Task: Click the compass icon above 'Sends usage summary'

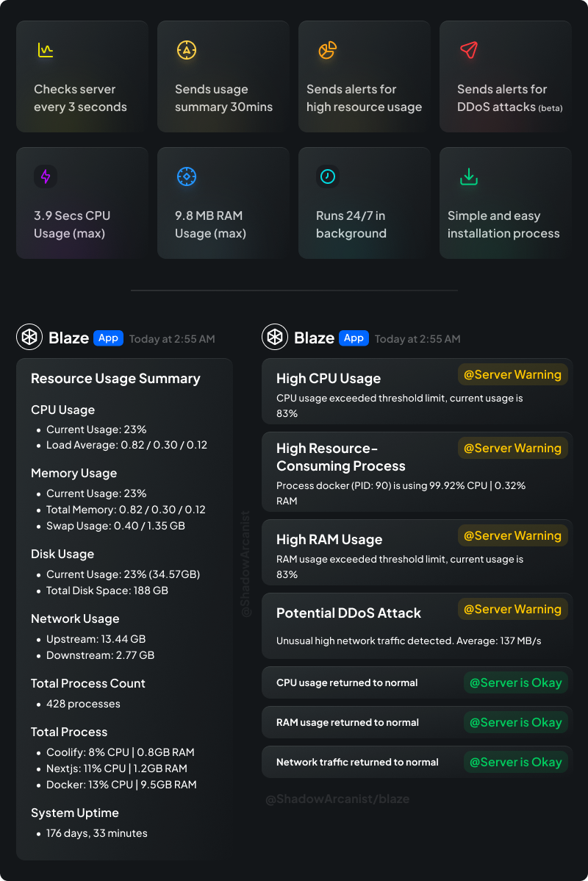Action: (187, 50)
